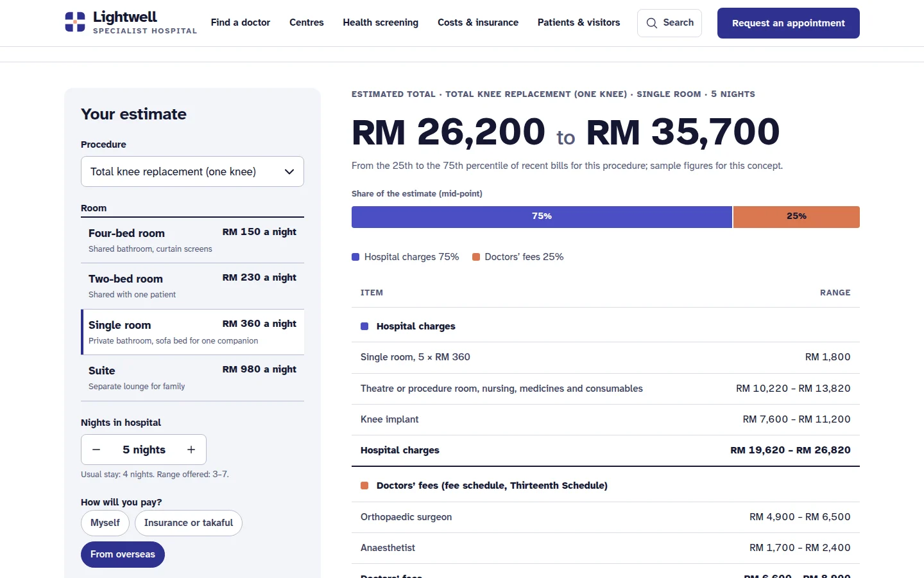Click the 'Your estimate' heading
The width and height of the screenshot is (924, 578).
133,114
